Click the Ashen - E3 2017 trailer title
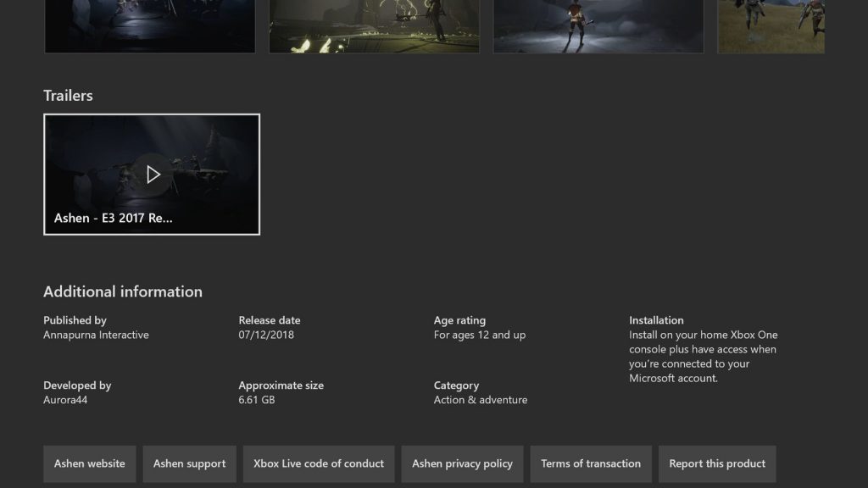 tap(114, 218)
